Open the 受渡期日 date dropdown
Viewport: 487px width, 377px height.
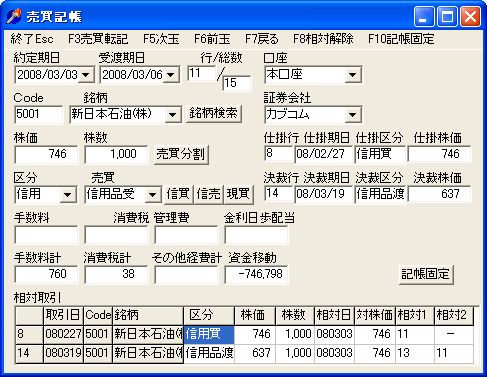pyautogui.click(x=171, y=74)
